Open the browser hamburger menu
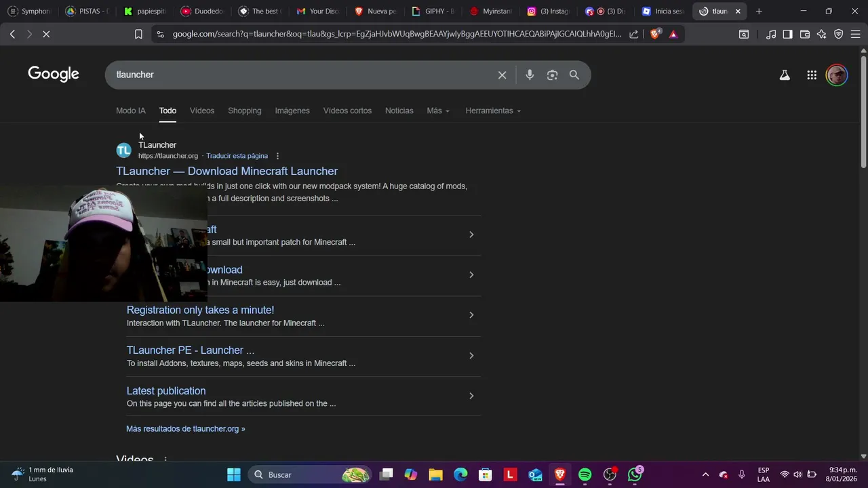Screen dimensions: 868x488 [855, 34]
